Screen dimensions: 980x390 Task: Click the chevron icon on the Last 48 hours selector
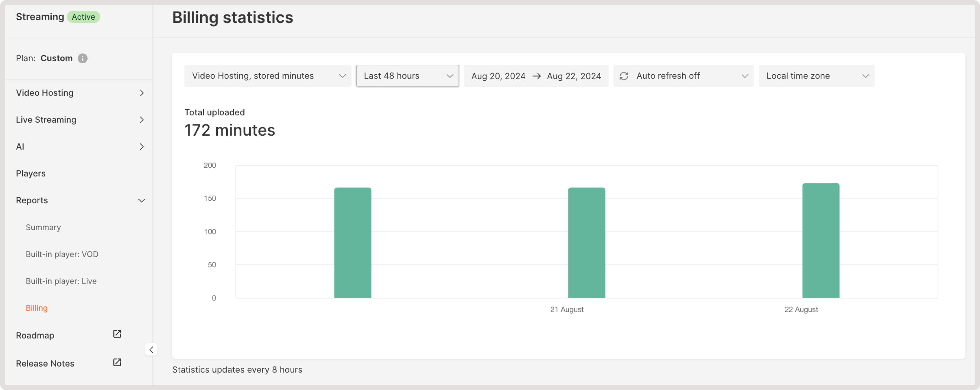pos(450,76)
